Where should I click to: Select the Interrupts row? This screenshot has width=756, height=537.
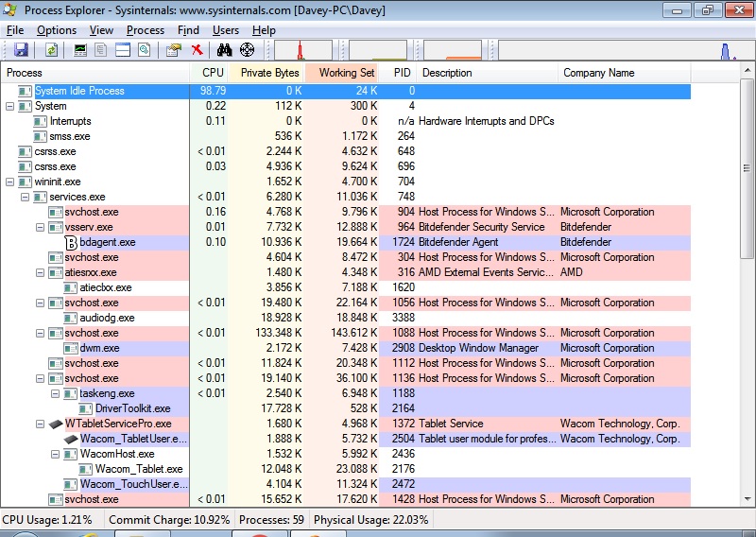click(x=346, y=121)
